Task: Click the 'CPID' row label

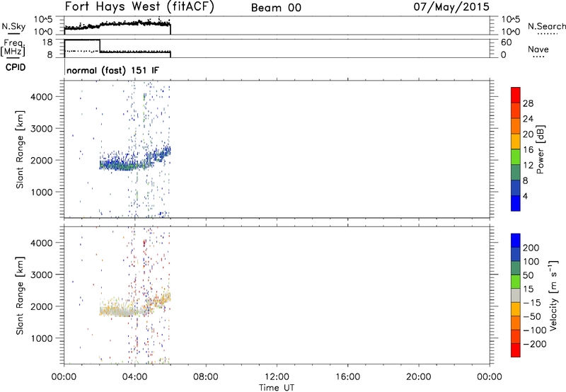Action: click(16, 67)
